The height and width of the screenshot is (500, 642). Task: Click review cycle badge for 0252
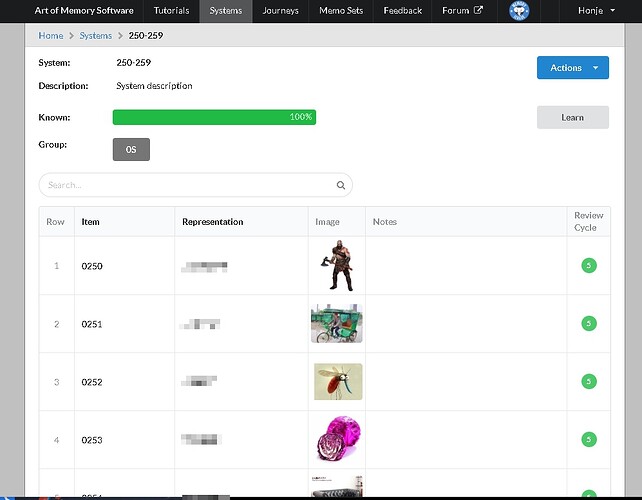tap(589, 382)
